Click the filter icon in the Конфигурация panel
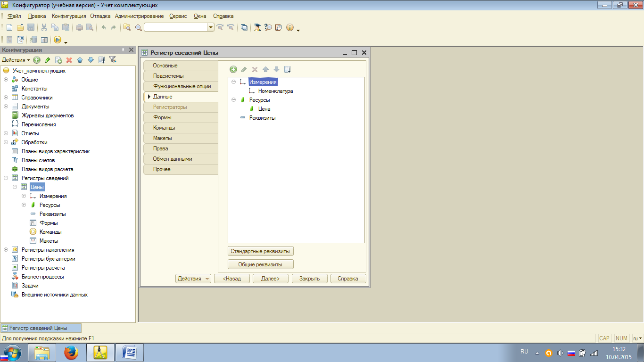Screen dimensions: 644x362 point(112,60)
